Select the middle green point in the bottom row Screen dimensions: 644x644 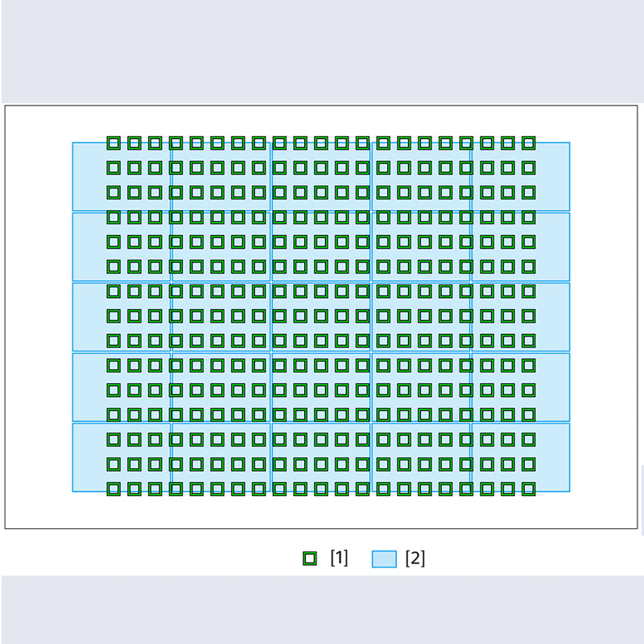pyautogui.click(x=321, y=489)
